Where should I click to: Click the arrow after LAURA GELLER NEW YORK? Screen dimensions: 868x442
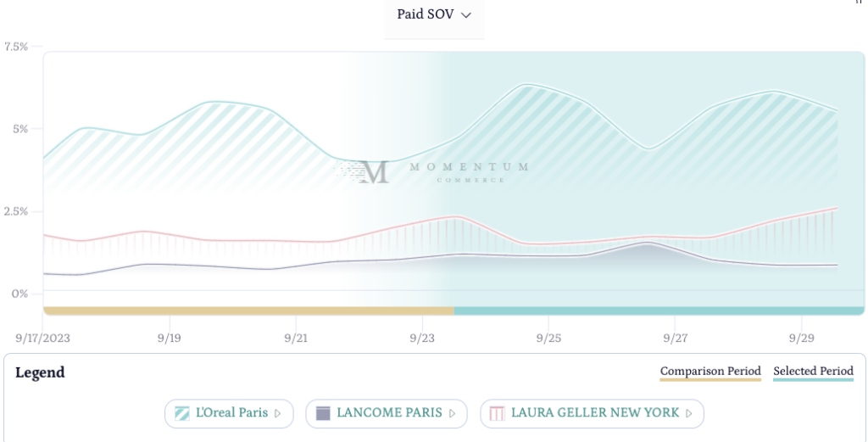coord(689,413)
